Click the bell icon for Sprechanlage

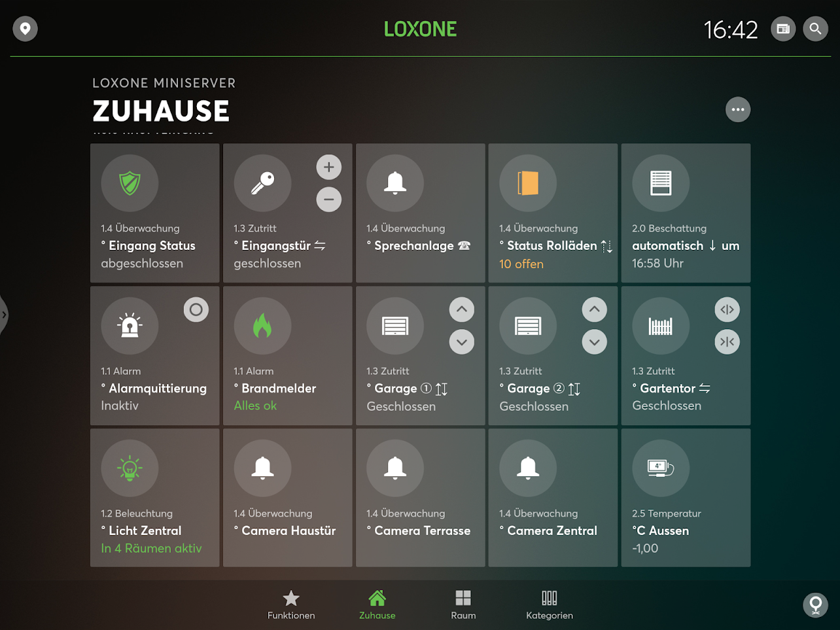click(395, 183)
